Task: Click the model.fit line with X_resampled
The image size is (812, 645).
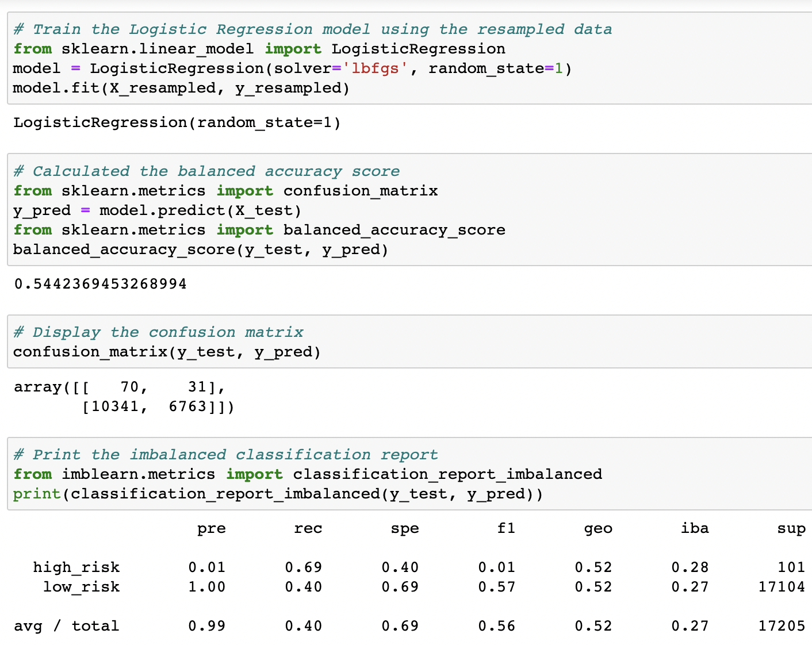Action: (x=180, y=87)
